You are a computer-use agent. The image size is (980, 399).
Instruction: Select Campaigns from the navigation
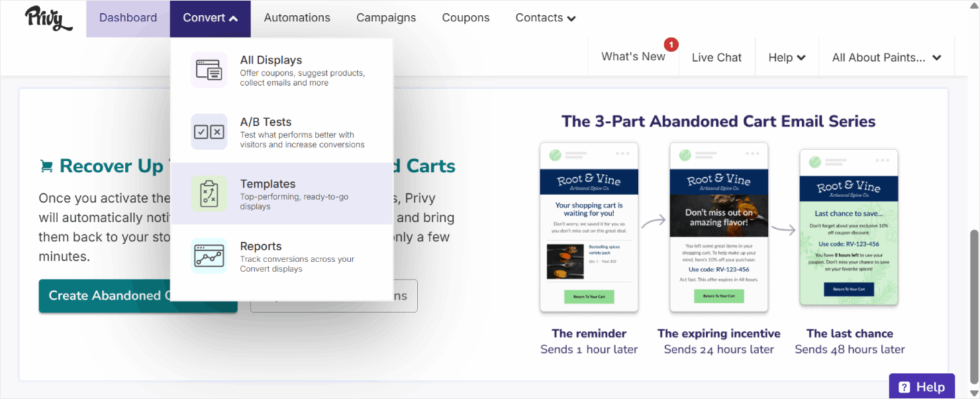(x=386, y=18)
